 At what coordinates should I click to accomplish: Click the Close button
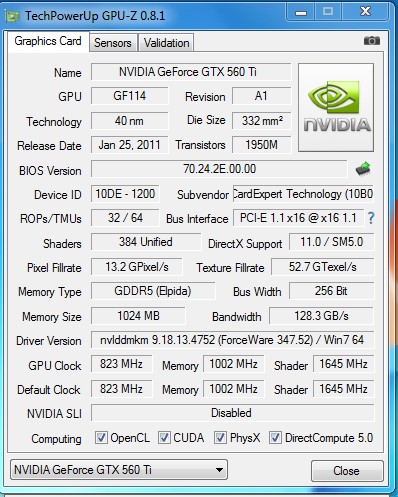click(x=347, y=471)
